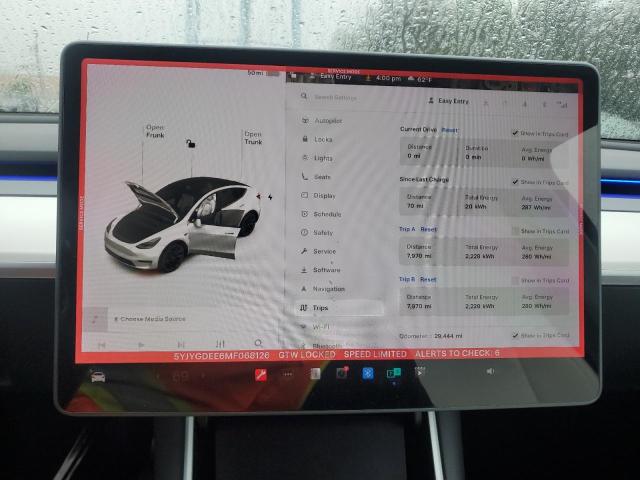Screen dimensions: 640x480
Task: Open the Schedule settings menu
Action: click(321, 214)
